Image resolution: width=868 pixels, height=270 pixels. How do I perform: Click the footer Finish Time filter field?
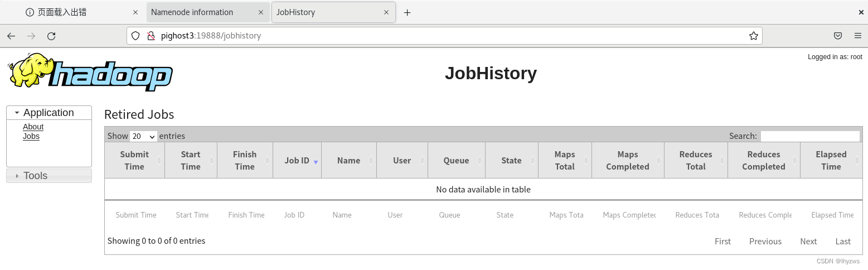tap(246, 215)
